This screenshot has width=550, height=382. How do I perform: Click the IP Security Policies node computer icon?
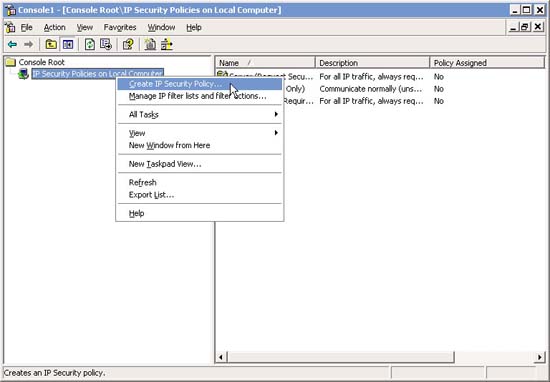point(23,74)
